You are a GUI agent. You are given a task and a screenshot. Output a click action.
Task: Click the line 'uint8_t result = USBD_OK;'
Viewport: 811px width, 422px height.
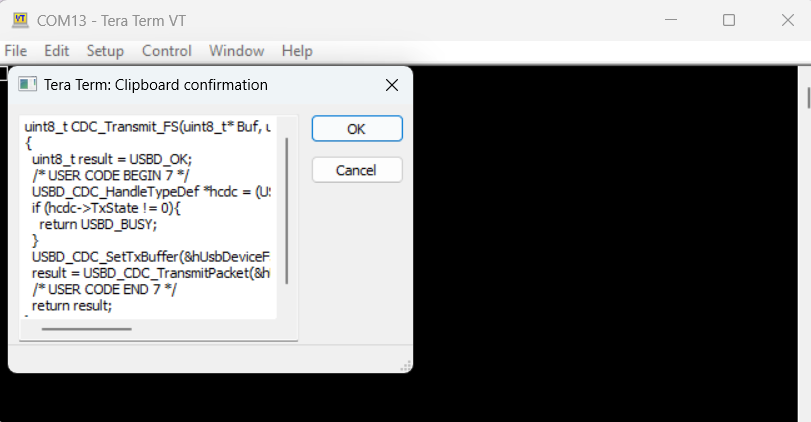click(x=112, y=159)
